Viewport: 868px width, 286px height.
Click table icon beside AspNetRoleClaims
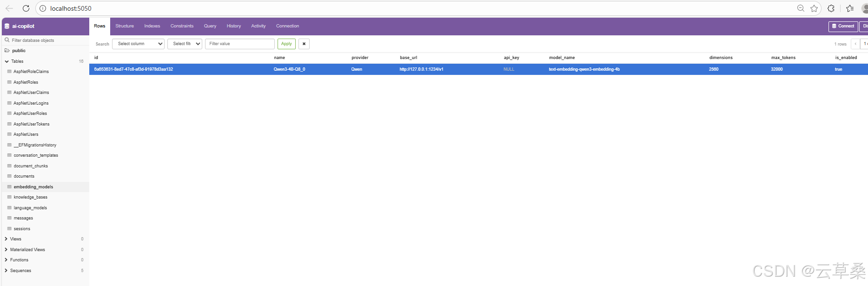click(9, 71)
